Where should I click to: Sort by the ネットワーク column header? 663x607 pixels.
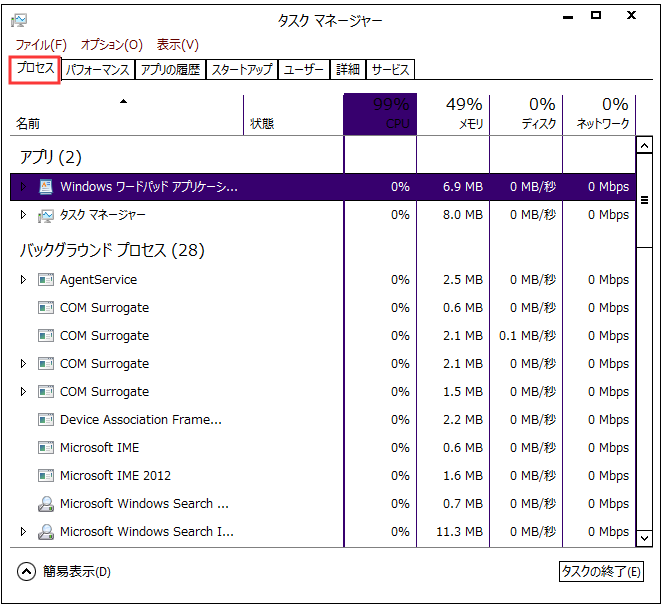(x=599, y=115)
